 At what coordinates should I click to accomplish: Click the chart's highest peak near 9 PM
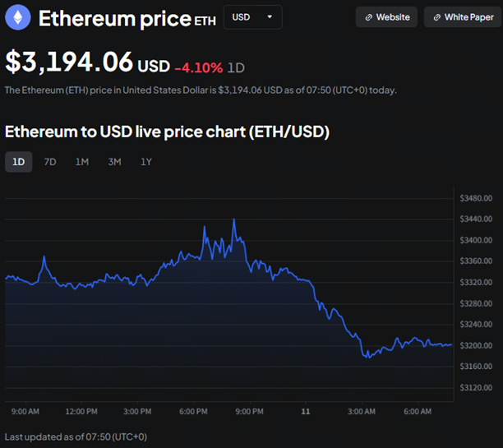click(234, 219)
